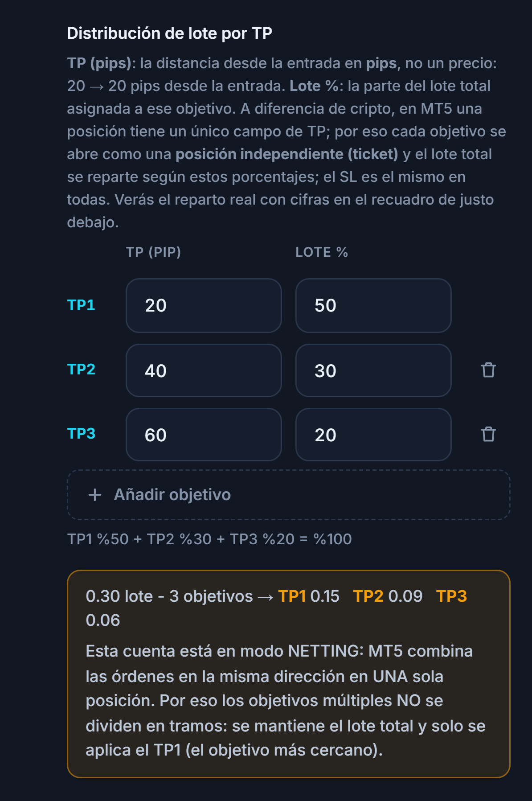Click the percentage sum line equaling %100
Screen dimensions: 532x801
pos(209,539)
